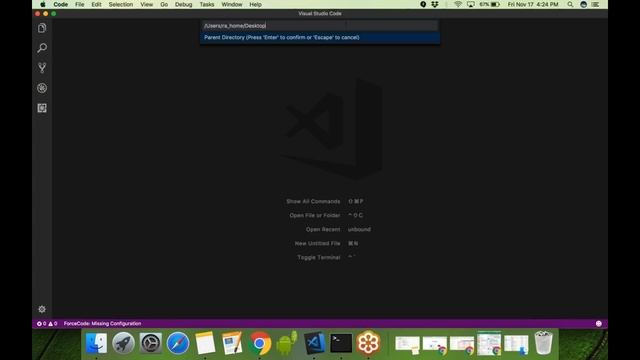640x360 pixels.
Task: Open the Apple menu
Action: point(43,4)
